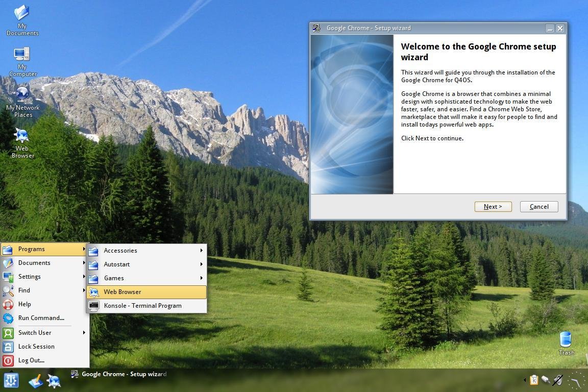Expand the hidden system tray icons arrow
588x392 pixels.
(x=525, y=380)
